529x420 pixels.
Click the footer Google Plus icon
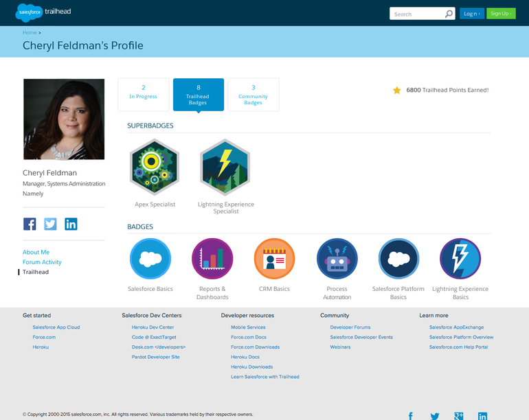click(x=459, y=416)
